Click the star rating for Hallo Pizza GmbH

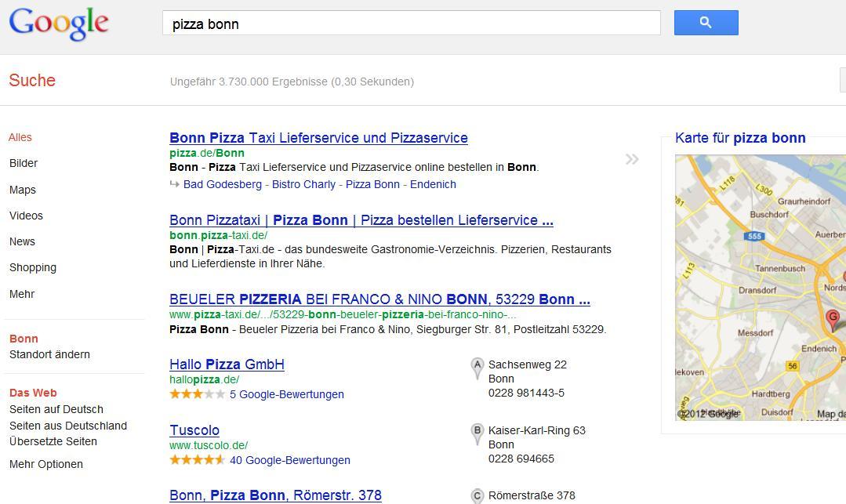pyautogui.click(x=198, y=394)
